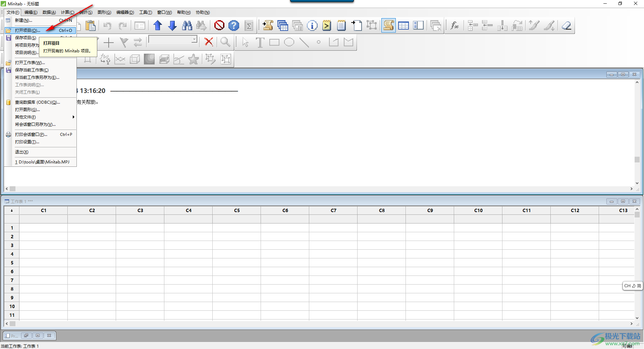This screenshot has width=644, height=349.
Task: Show the Worksheets folder stacked windows icon
Action: [x=283, y=26]
